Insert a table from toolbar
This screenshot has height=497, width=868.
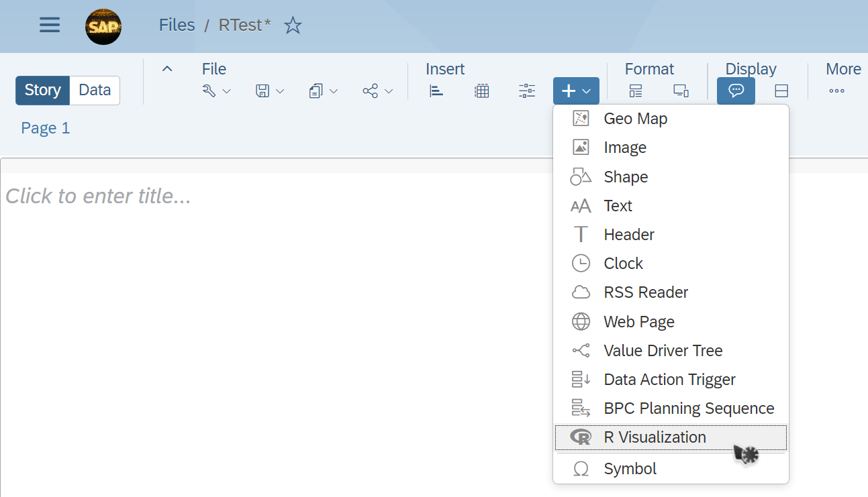[x=482, y=91]
